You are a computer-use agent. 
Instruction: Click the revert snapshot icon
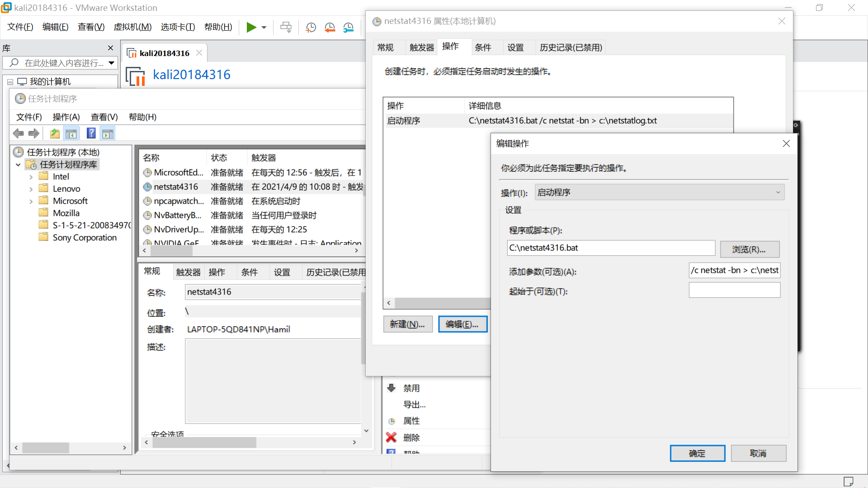pos(330,27)
